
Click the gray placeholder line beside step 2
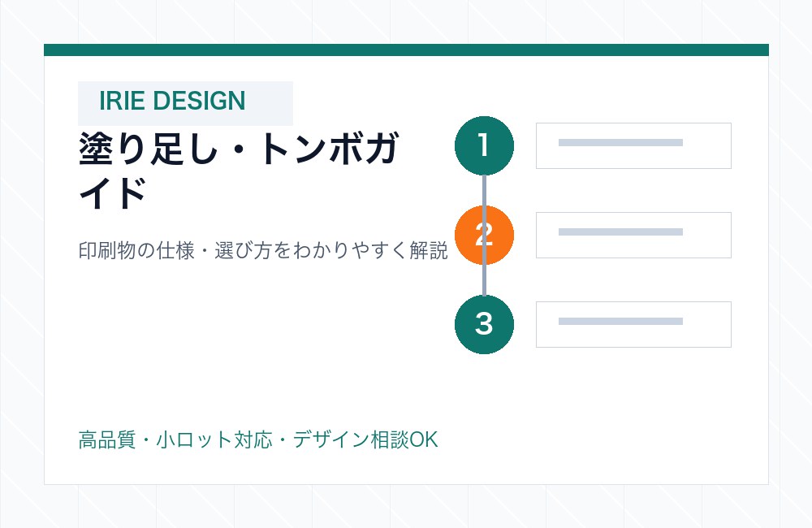[x=620, y=232]
